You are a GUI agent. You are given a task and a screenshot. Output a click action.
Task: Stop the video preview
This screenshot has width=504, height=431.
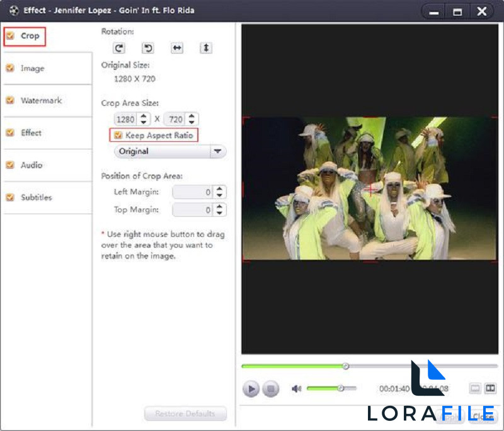(271, 389)
